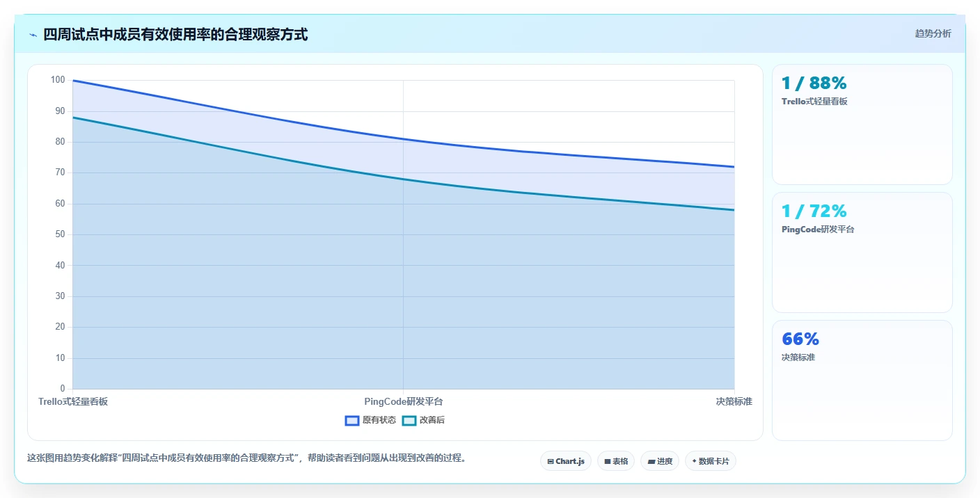Click the 表格 tag icon
The height and width of the screenshot is (498, 980).
[607, 461]
